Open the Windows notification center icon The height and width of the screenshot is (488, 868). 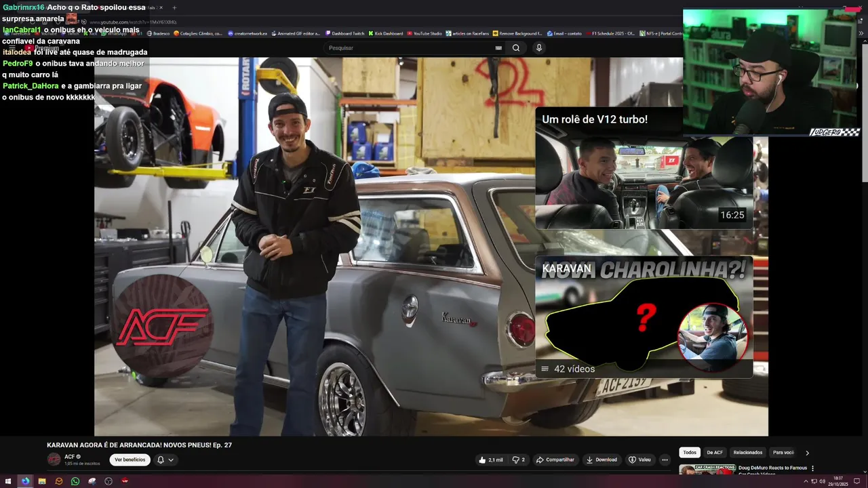pyautogui.click(x=856, y=481)
